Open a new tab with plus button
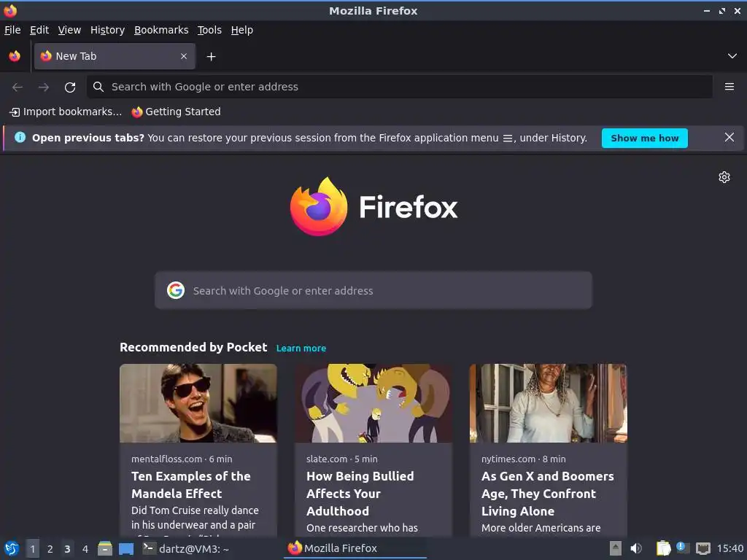This screenshot has width=747, height=560. pos(211,57)
